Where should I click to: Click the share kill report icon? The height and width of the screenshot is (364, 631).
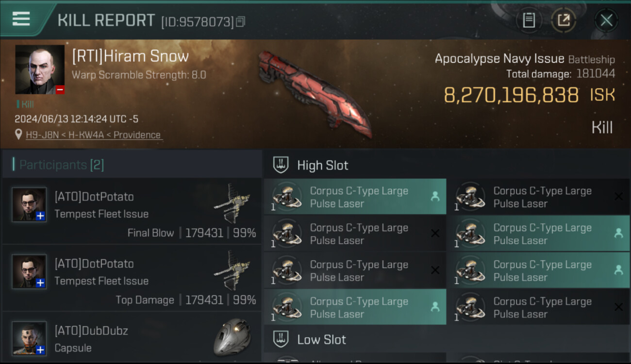coord(564,20)
